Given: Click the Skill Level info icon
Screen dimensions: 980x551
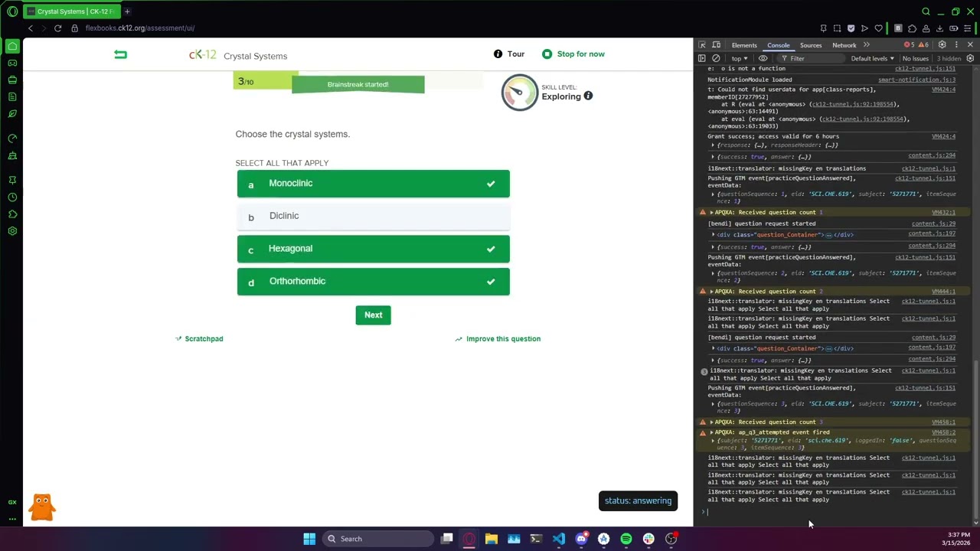Looking at the screenshot, I should click(x=588, y=96).
